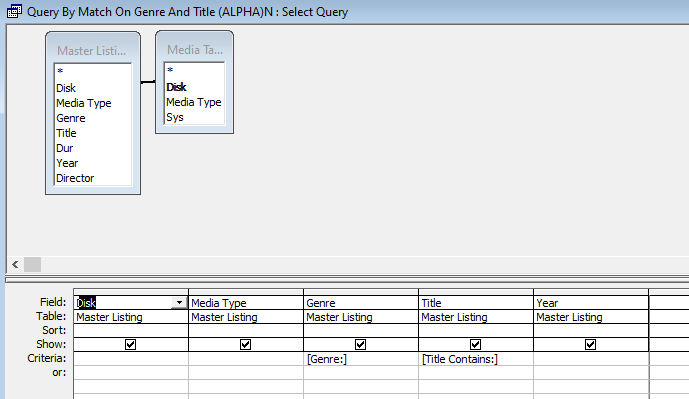
Task: Click the Genre field cell in grid
Action: click(361, 303)
